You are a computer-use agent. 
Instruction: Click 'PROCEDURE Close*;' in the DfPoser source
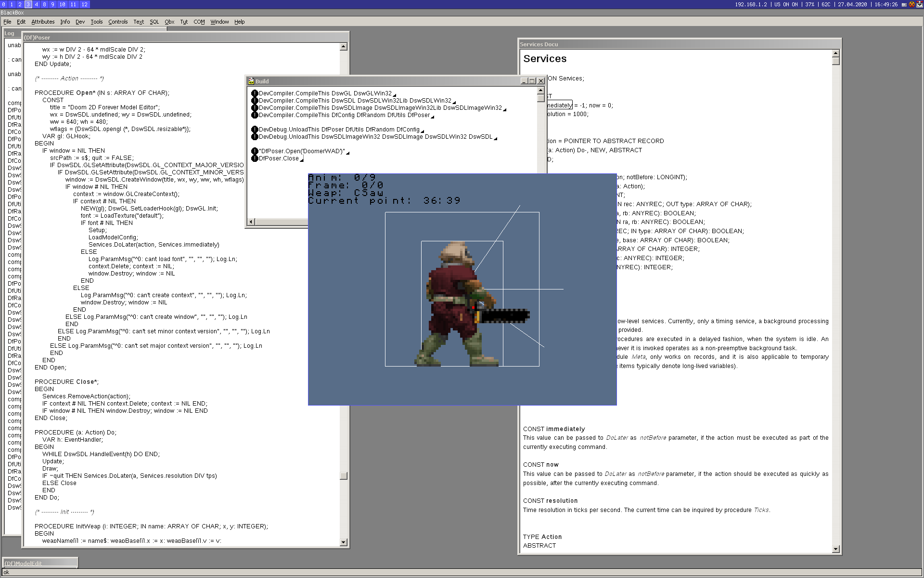click(x=66, y=382)
